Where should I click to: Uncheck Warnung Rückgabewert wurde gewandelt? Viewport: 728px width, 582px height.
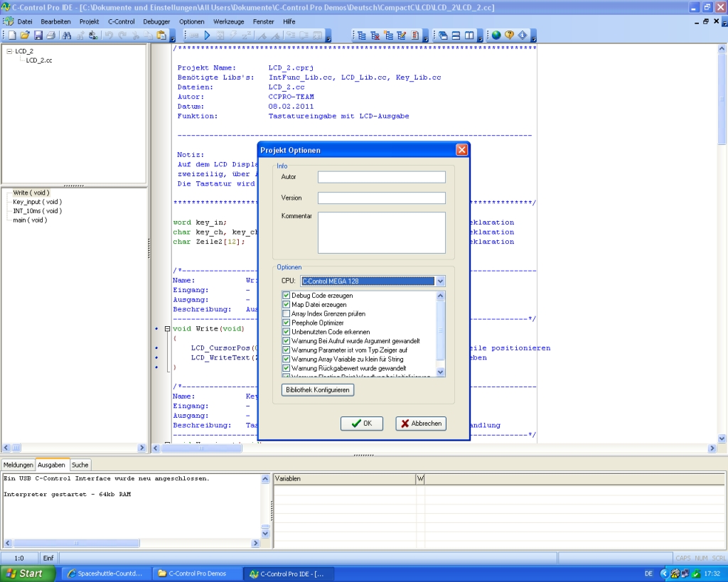pos(287,368)
